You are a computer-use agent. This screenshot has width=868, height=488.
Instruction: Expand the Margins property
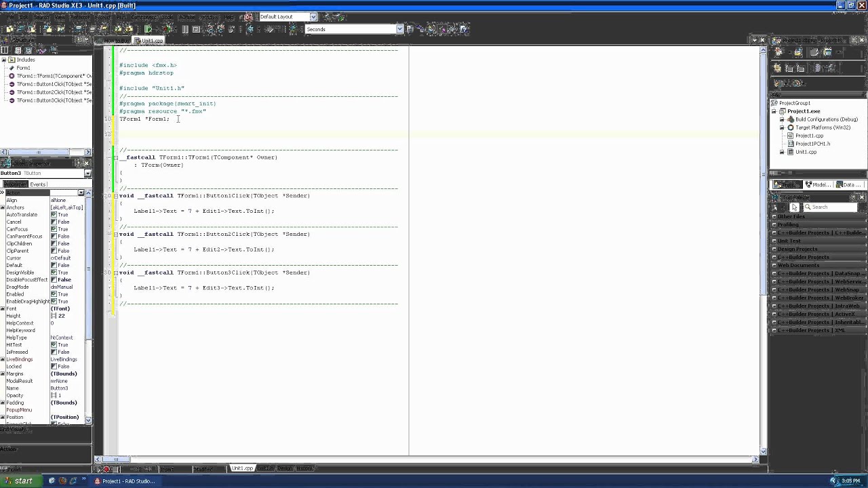(x=3, y=373)
